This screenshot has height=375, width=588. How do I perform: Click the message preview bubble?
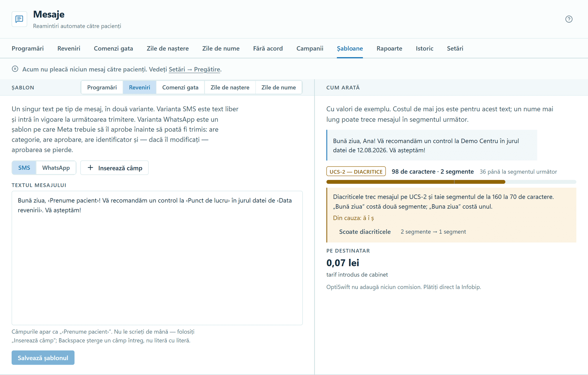coord(432,145)
